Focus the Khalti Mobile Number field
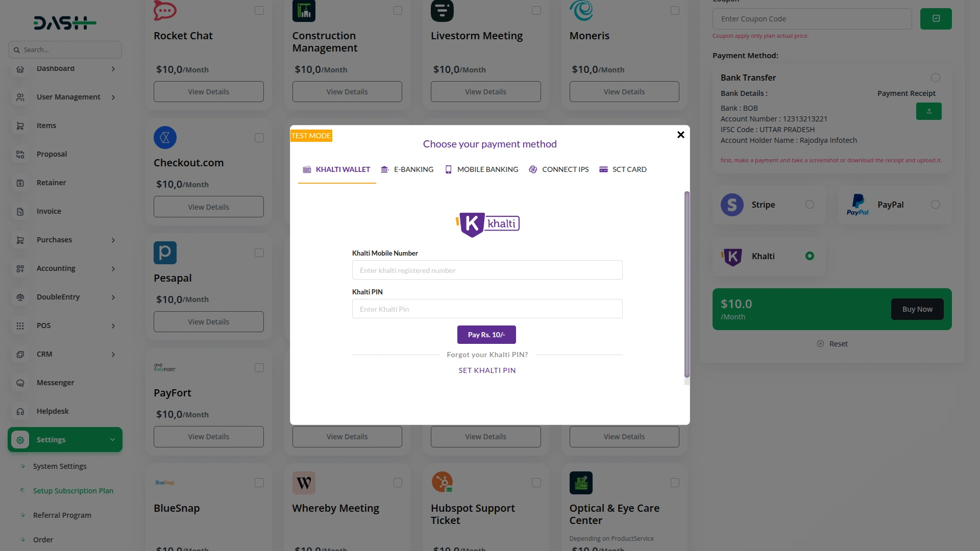 tap(487, 270)
